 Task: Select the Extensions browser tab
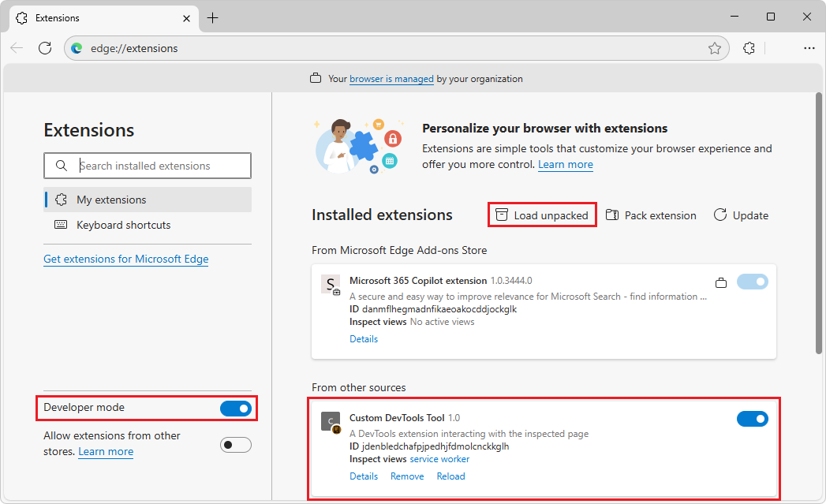pyautogui.click(x=104, y=18)
